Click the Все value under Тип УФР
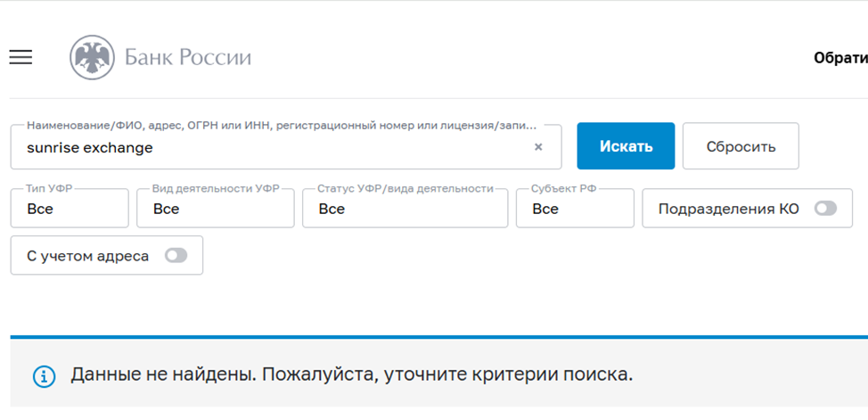The width and height of the screenshot is (868, 420). pos(41,210)
